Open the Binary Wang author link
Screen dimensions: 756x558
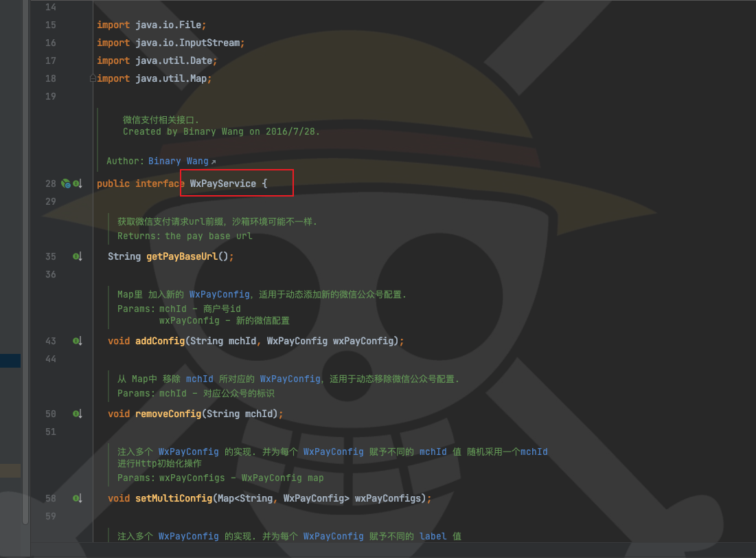[178, 161]
